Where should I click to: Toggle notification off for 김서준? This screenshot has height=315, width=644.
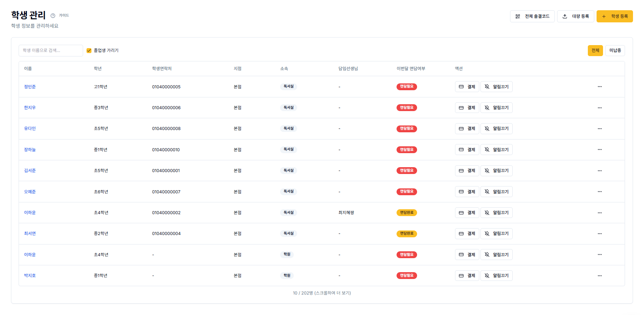(496, 171)
